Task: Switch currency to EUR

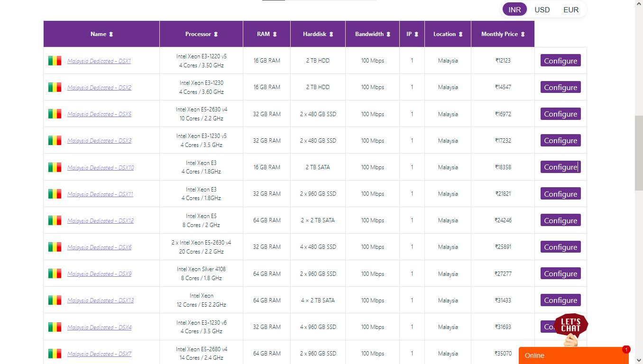Action: coord(571,9)
